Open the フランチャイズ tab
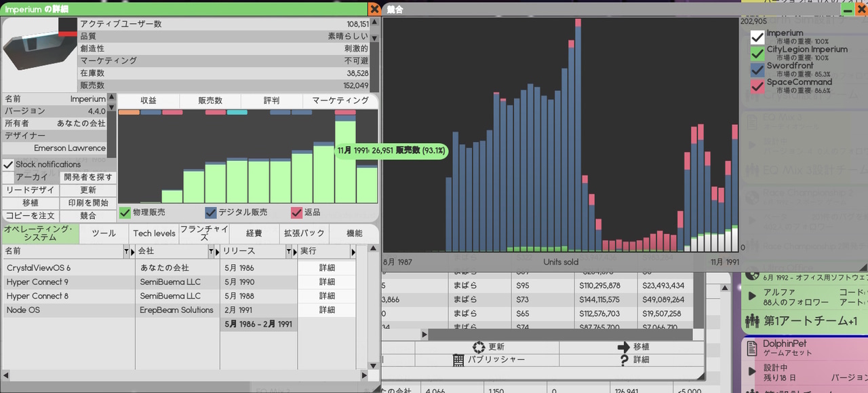The height and width of the screenshot is (393, 868). [204, 233]
